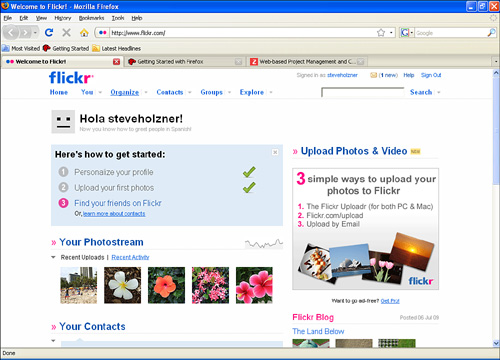Expand the You menu arrow
The height and width of the screenshot is (360, 500).
click(x=100, y=92)
